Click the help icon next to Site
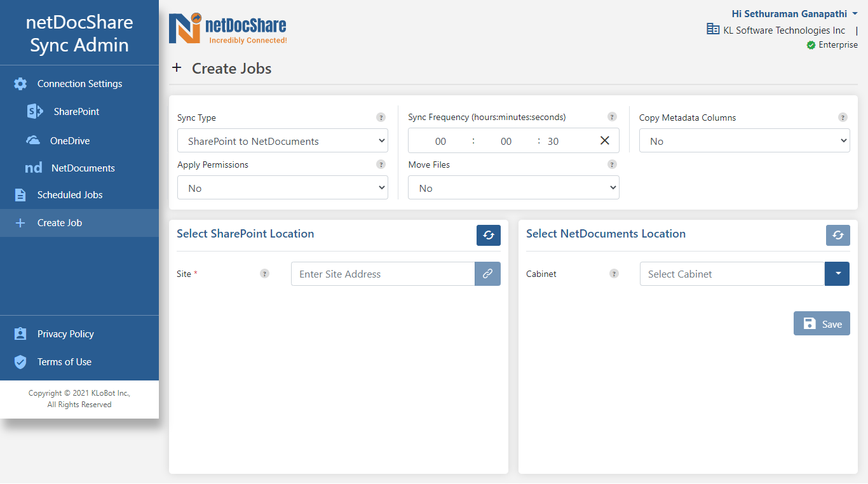Screen dimensions: 868x484 tap(264, 274)
